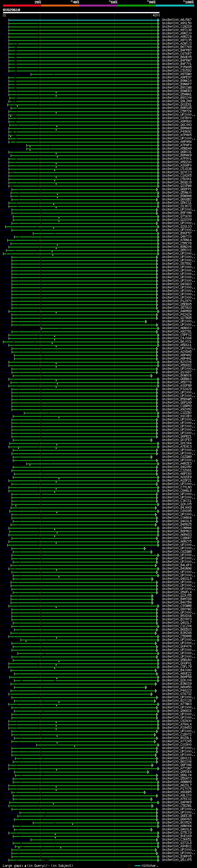The image size is (197, 868).
Task: Click the cyan alignment bar for UniRef100_A8J567
Action: 83,20
